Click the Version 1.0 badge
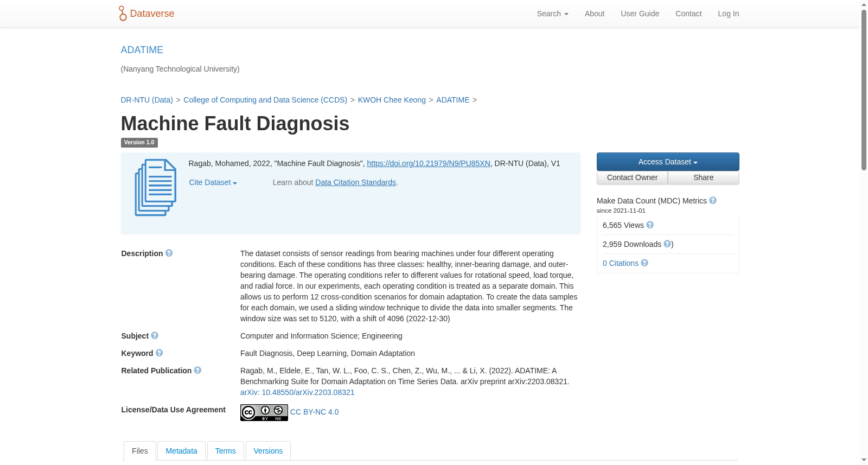 tap(139, 143)
